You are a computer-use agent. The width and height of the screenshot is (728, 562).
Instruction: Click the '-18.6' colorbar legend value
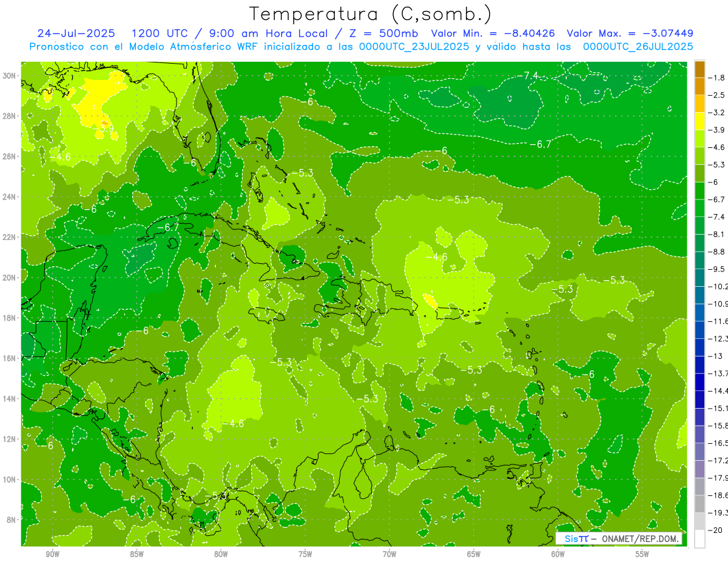pos(718,495)
